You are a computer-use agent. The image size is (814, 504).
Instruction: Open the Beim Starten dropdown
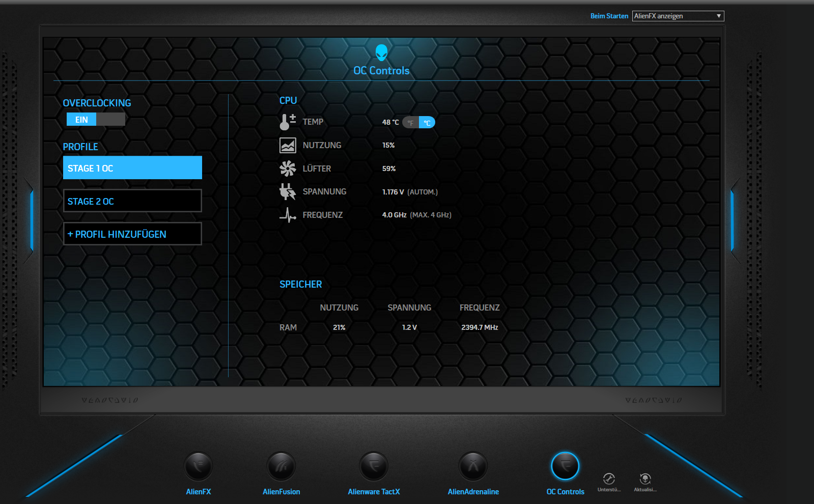click(678, 16)
